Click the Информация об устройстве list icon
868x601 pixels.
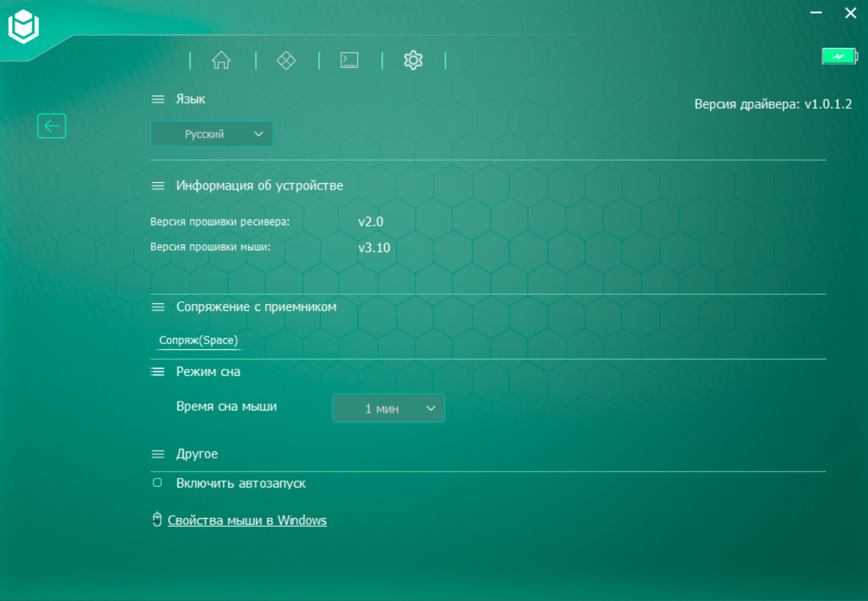159,186
